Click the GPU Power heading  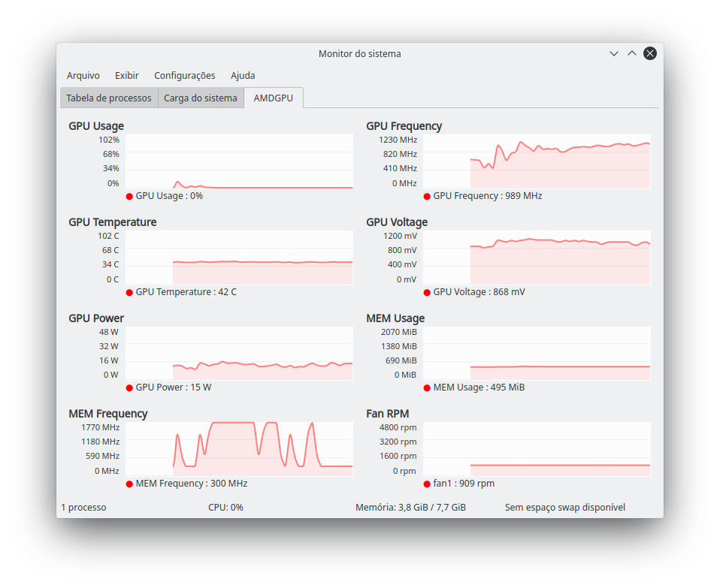click(x=96, y=318)
